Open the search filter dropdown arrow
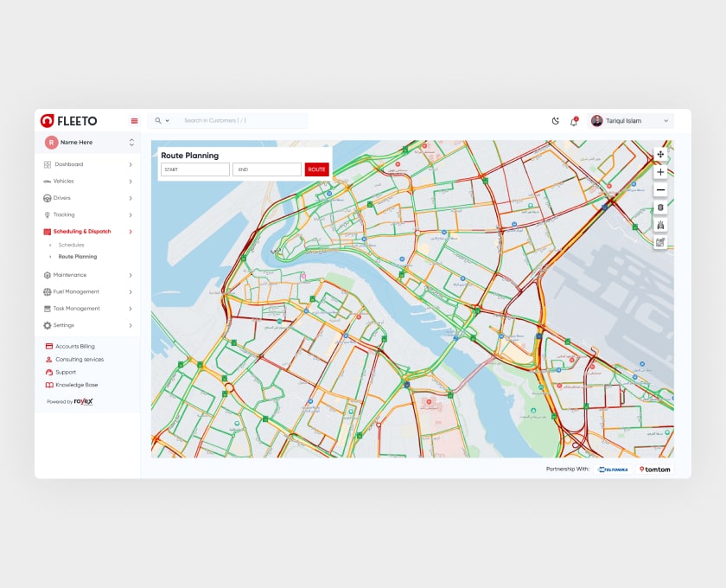Image resolution: width=726 pixels, height=588 pixels. point(167,121)
